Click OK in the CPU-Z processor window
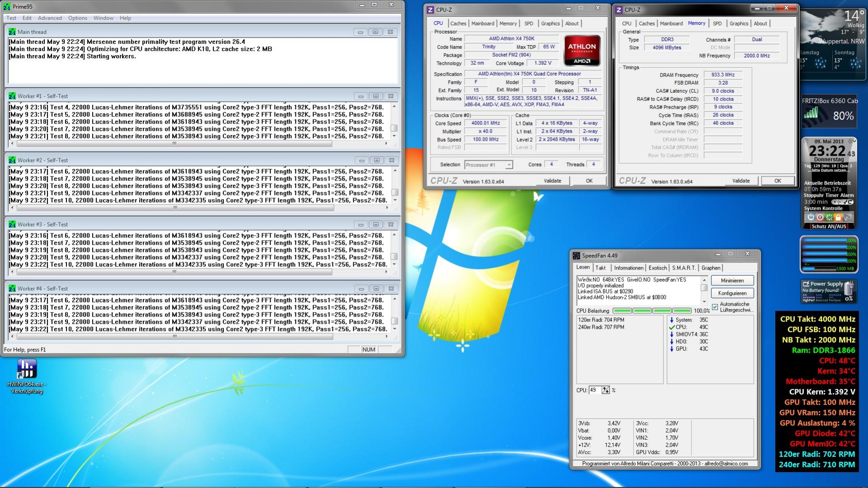The height and width of the screenshot is (488, 868). coord(589,181)
